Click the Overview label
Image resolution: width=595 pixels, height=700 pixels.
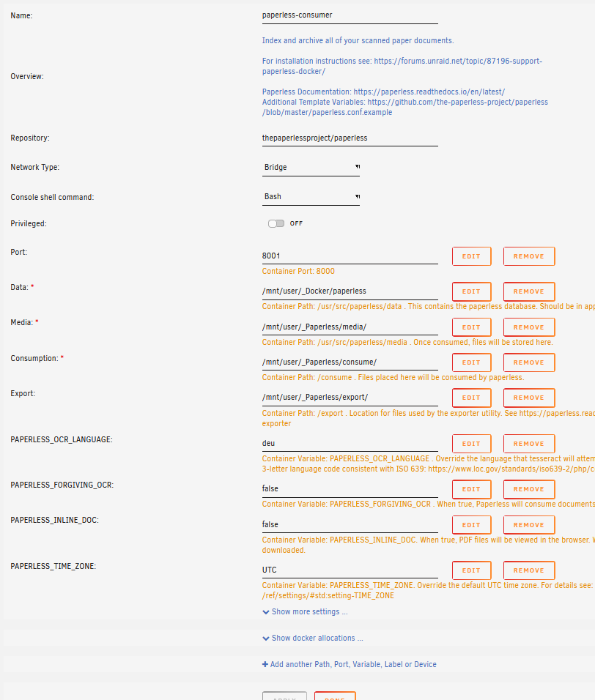(x=27, y=76)
